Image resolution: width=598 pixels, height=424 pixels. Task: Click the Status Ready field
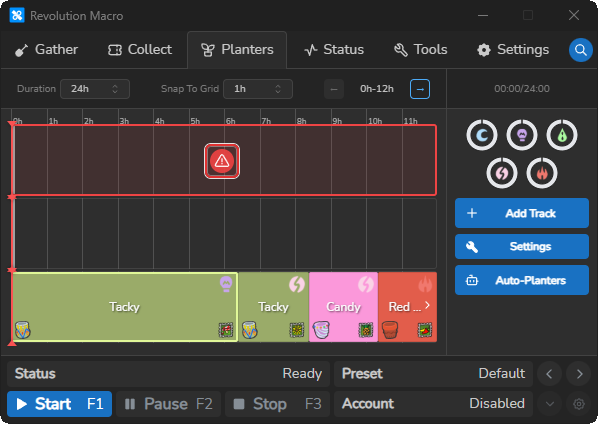168,374
